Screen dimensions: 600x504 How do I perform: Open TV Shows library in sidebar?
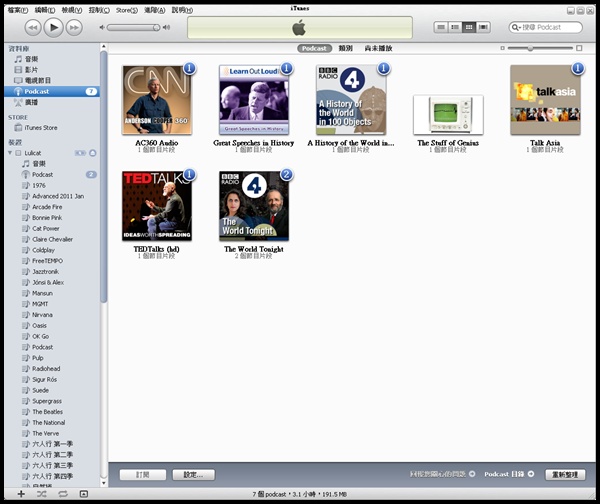(x=52, y=80)
